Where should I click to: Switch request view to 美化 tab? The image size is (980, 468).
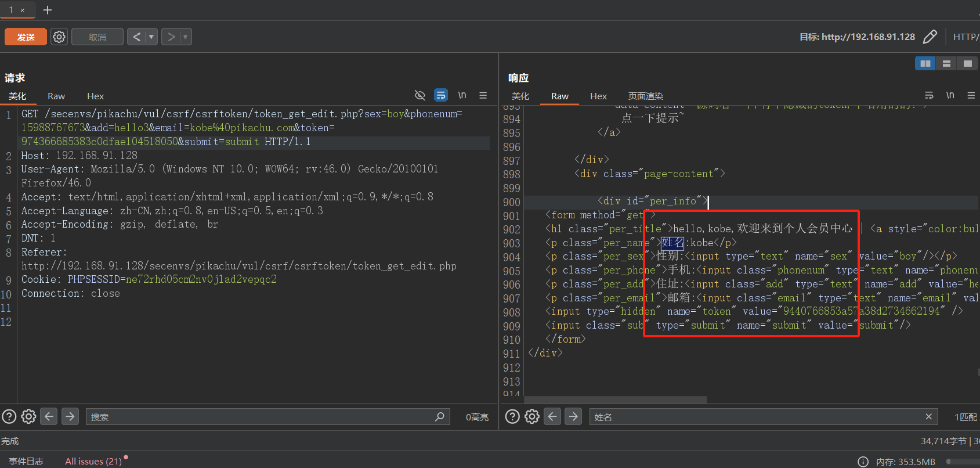click(x=17, y=96)
